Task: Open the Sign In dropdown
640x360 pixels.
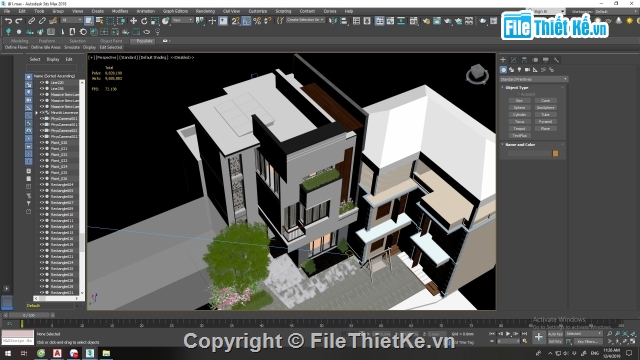Action: [x=548, y=11]
